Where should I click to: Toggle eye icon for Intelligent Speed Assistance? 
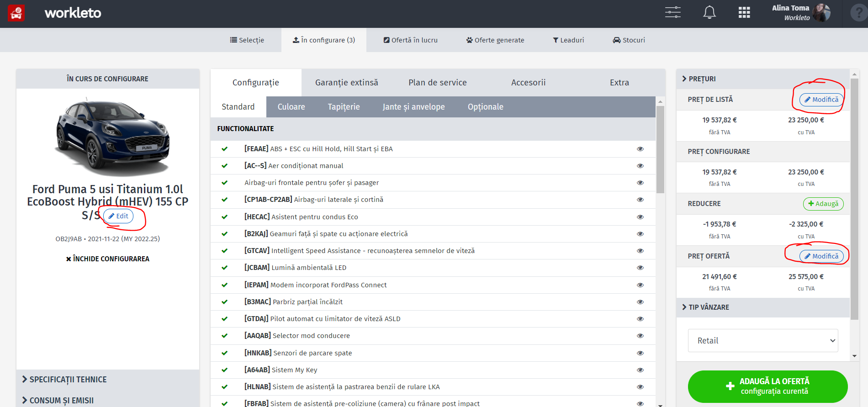(x=640, y=251)
